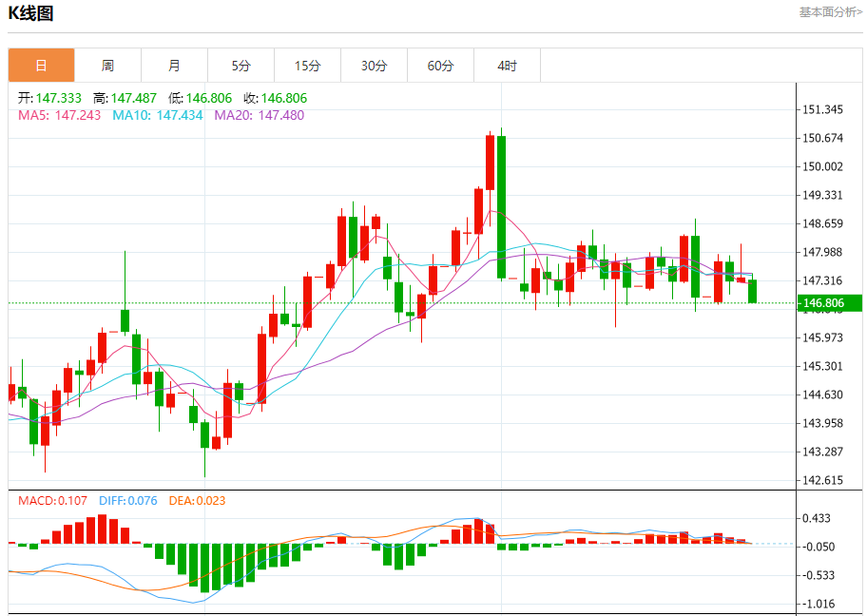Viewport: 867px width, 616px height.
Task: Click the 149.331 price axis label
Action: coord(822,195)
